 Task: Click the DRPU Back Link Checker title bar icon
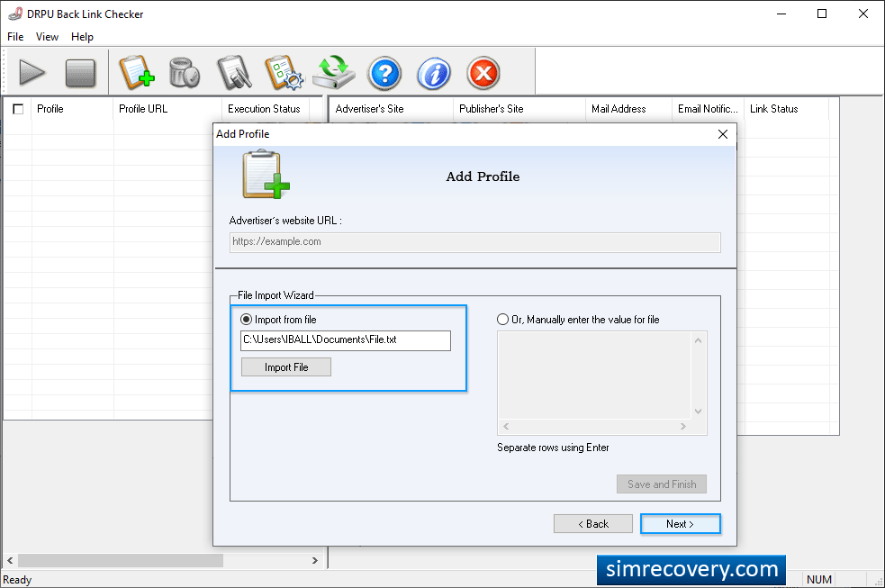(x=15, y=14)
